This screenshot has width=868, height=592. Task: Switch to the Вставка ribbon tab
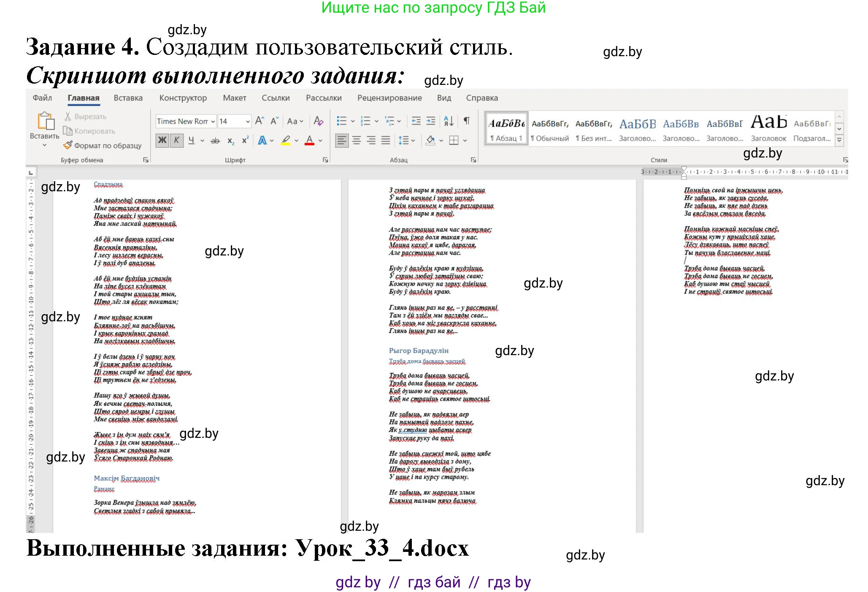128,98
